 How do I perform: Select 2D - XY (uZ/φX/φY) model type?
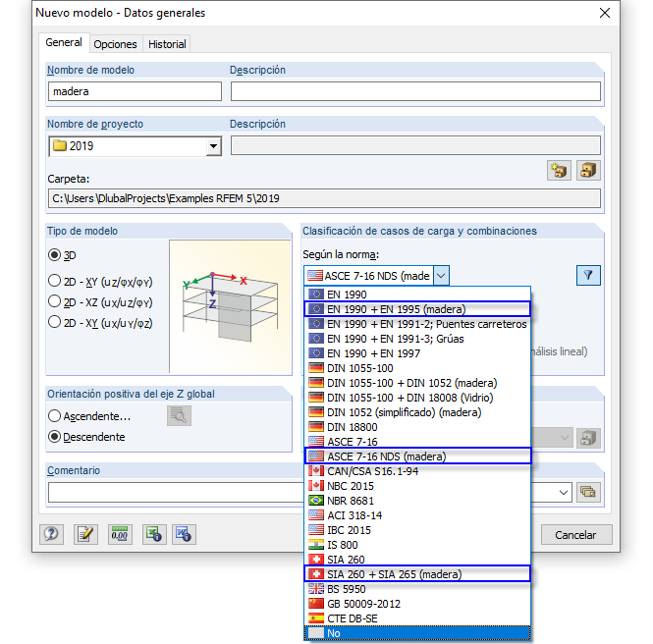click(54, 281)
